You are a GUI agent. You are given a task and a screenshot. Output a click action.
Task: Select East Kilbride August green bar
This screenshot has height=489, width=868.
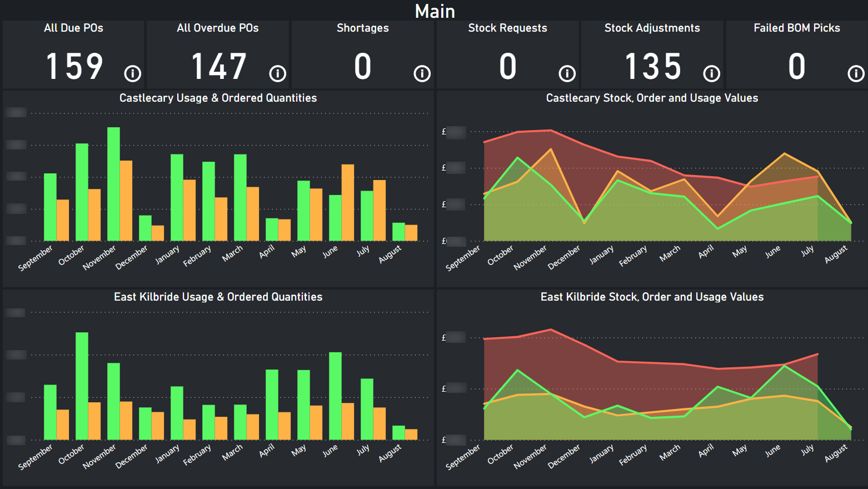(x=398, y=432)
